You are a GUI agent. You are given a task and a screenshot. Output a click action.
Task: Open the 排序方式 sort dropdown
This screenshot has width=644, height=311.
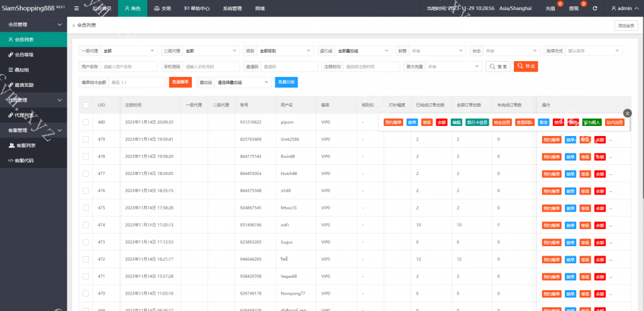pos(594,50)
